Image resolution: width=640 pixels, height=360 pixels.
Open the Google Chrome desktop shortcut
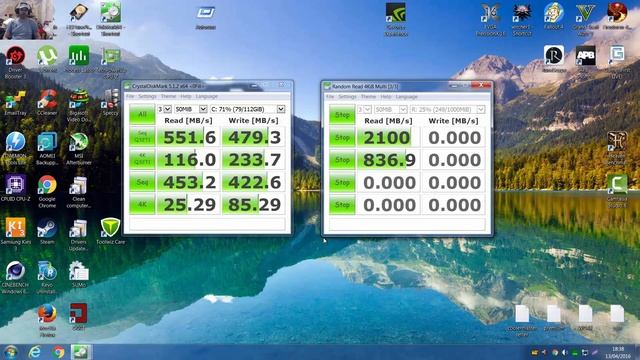click(47, 191)
